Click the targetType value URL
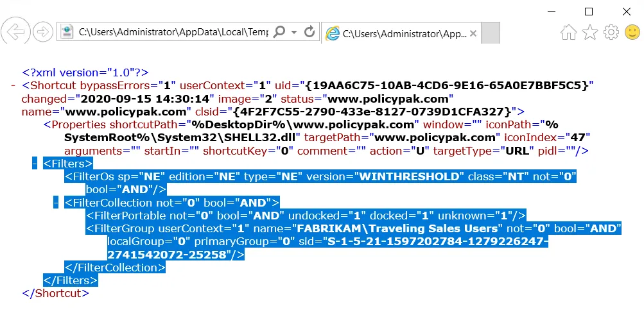The width and height of the screenshot is (644, 315). 517,151
